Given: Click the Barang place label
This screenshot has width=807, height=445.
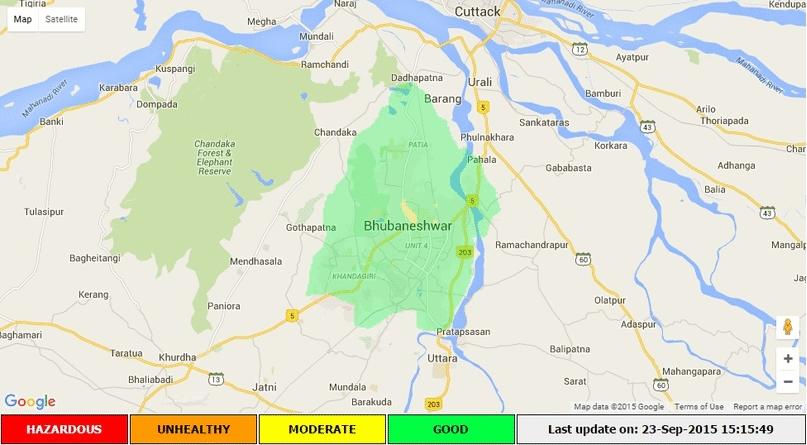Looking at the screenshot, I should tap(443, 99).
